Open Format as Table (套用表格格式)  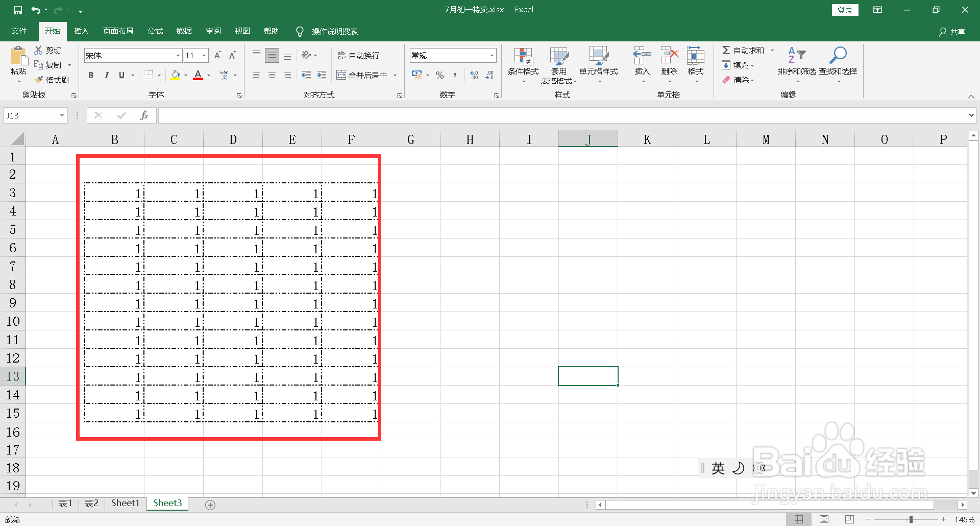[x=559, y=65]
